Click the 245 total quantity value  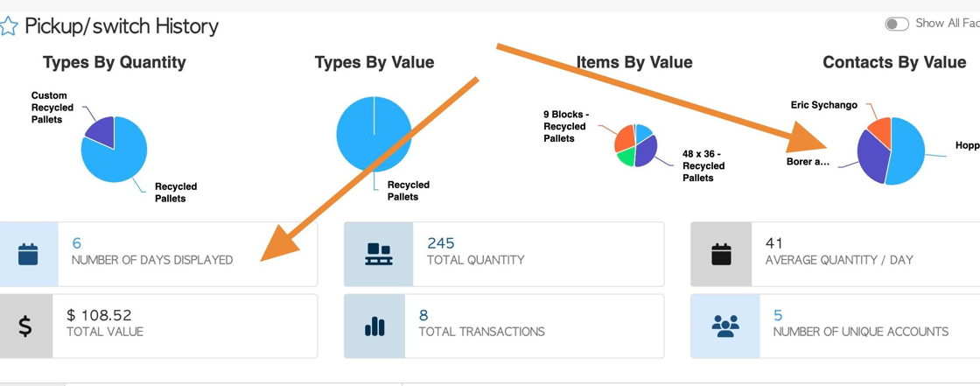click(441, 243)
